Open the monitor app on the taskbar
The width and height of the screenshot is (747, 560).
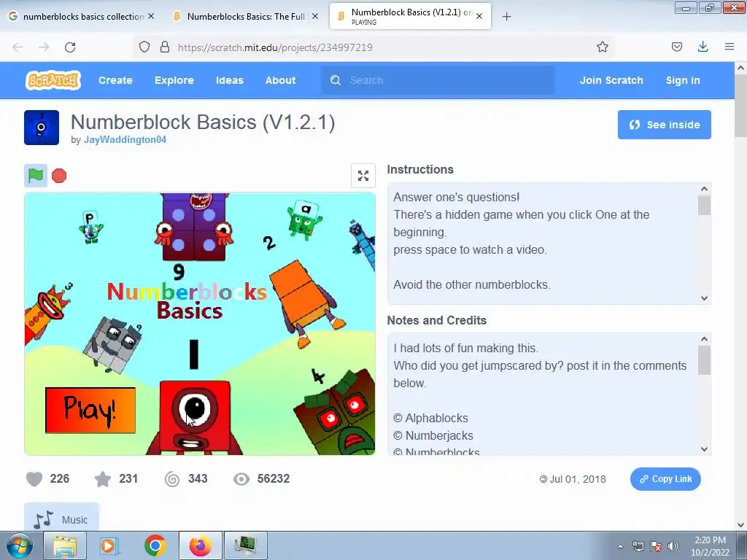246,545
